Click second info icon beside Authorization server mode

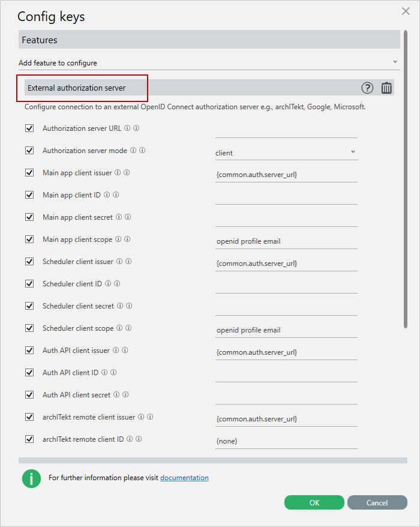[142, 150]
